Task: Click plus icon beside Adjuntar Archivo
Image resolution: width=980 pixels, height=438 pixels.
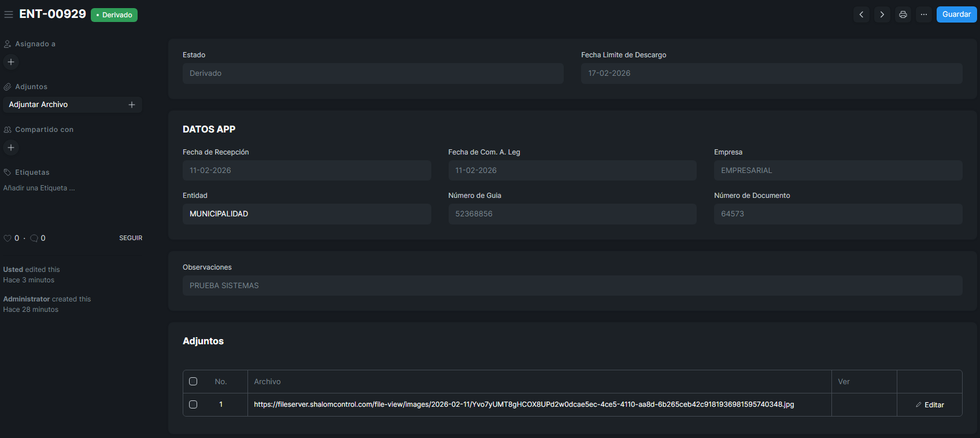Action: click(132, 105)
